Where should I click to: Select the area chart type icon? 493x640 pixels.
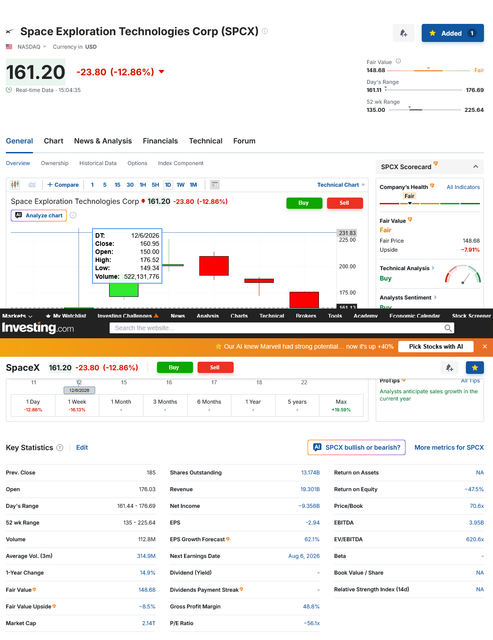(x=32, y=184)
